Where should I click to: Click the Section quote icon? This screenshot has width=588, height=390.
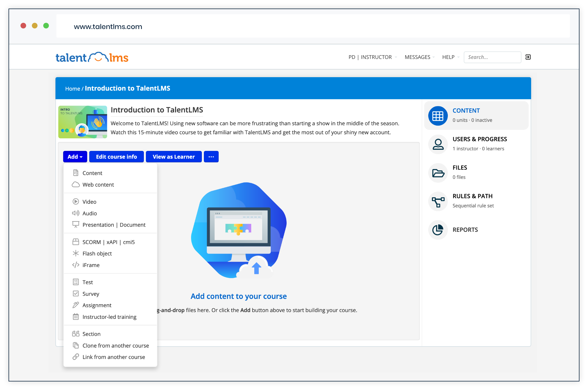coord(76,334)
